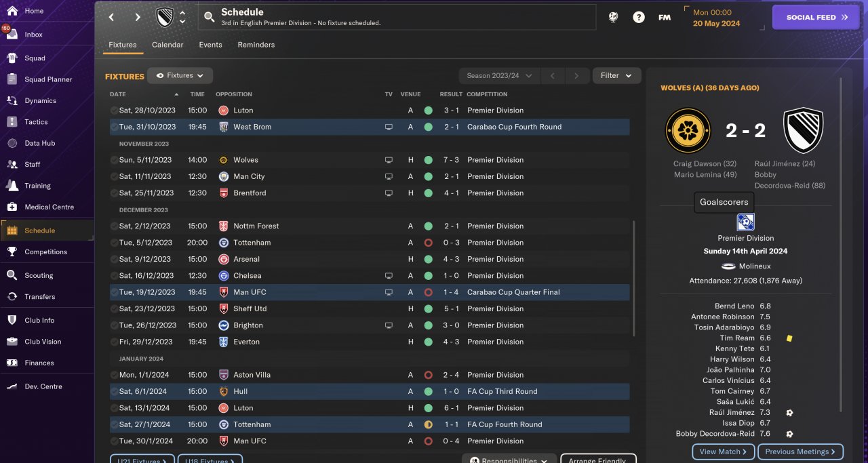Toggle check circle for West Brom fixture

114,127
